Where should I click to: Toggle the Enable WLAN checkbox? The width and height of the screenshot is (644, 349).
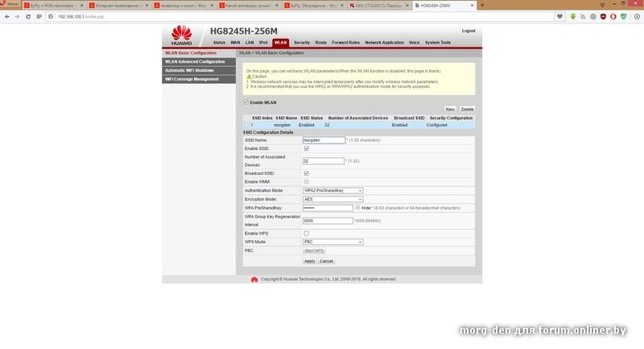(246, 102)
